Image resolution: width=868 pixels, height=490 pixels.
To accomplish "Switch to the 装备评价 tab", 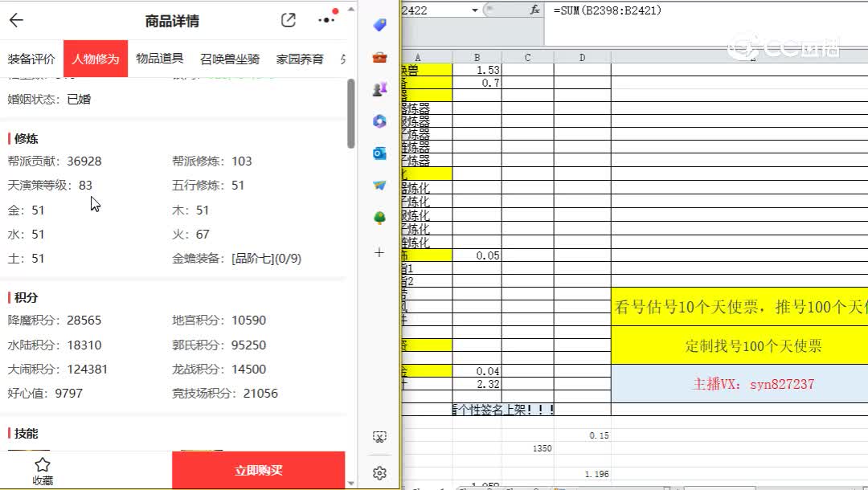I will coord(31,59).
